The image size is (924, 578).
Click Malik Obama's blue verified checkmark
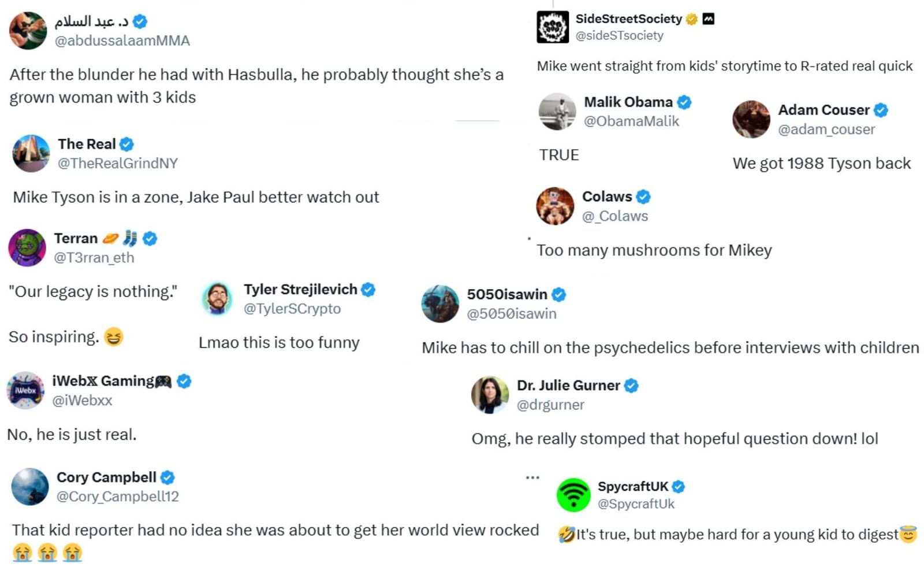[684, 102]
